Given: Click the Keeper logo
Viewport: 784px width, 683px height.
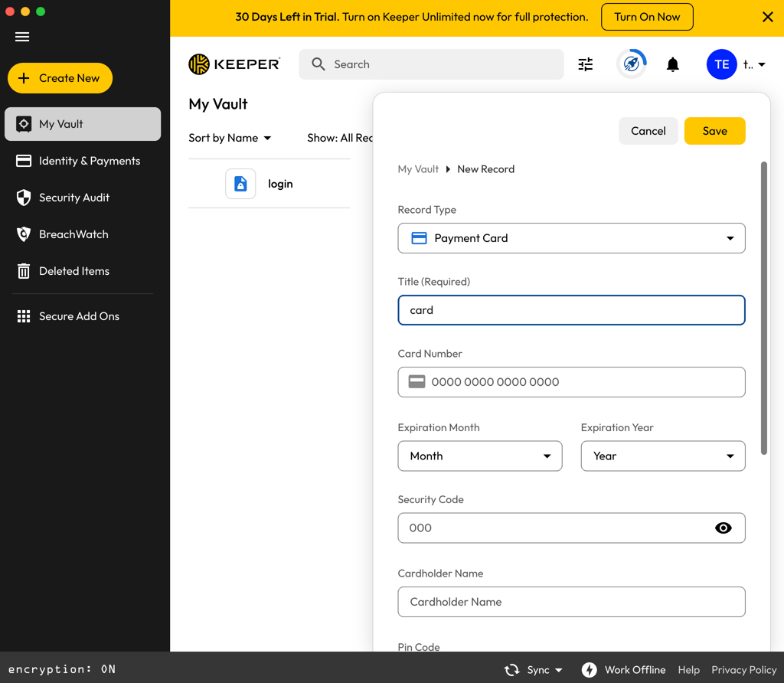Looking at the screenshot, I should pos(234,64).
